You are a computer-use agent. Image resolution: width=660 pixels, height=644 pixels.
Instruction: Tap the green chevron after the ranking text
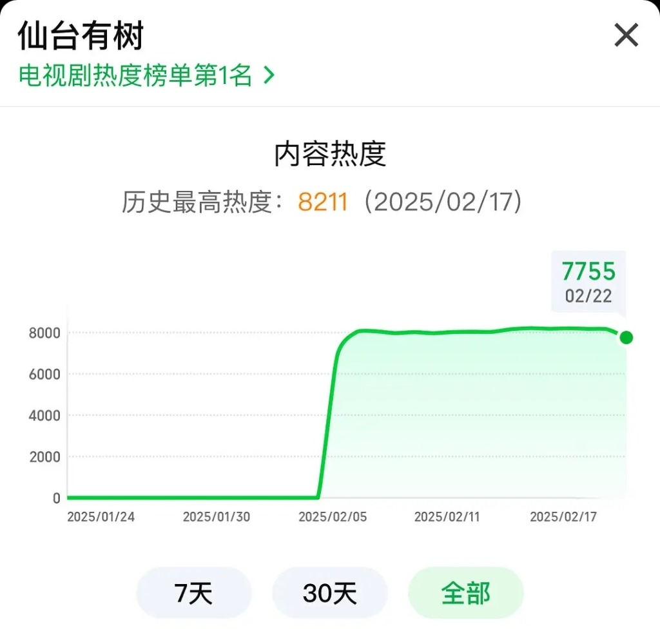click(269, 76)
